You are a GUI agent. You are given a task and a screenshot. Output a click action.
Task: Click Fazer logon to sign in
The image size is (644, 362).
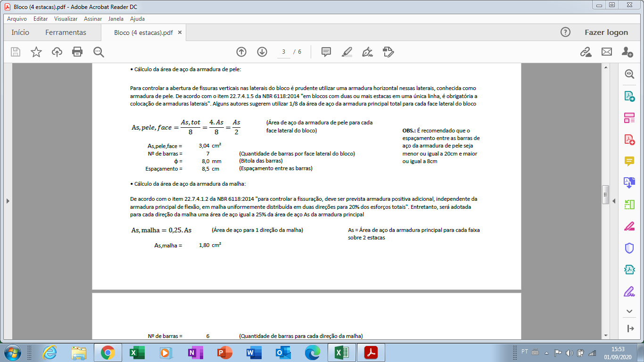click(x=606, y=33)
